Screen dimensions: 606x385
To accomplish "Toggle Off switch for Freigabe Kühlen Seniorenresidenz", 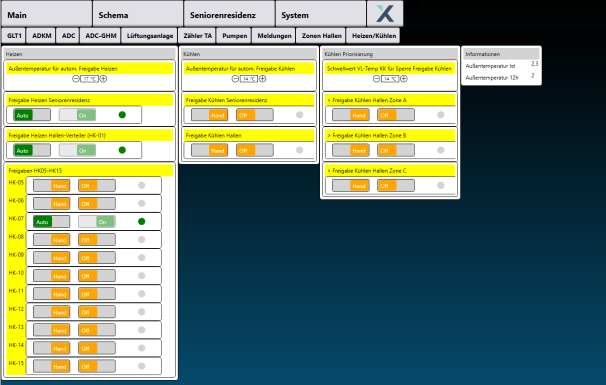I will click(x=255, y=115).
